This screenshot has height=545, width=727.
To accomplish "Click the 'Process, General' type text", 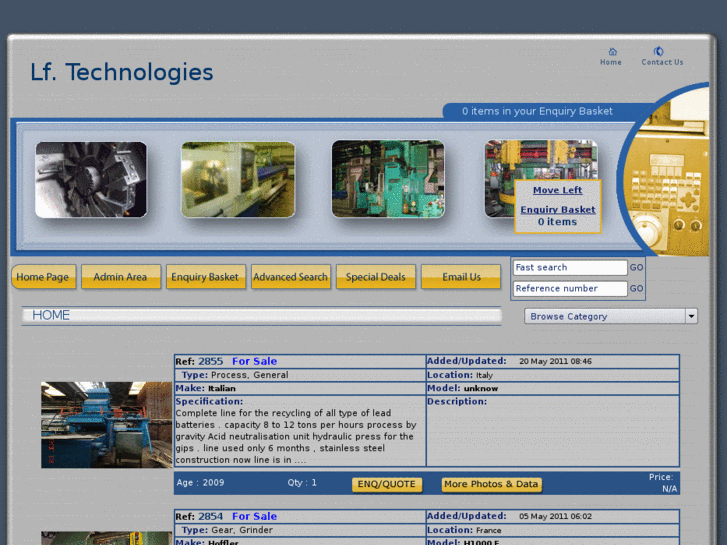I will coord(249,375).
